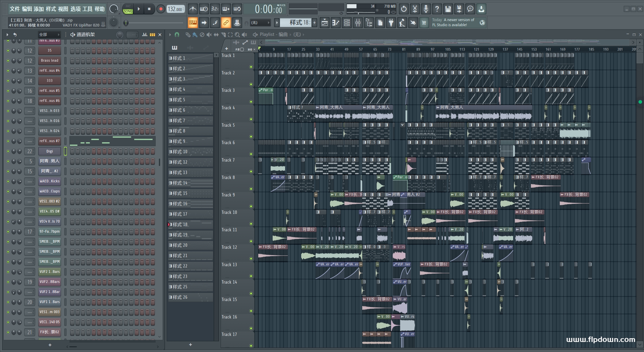Open the 视图 menu
The height and width of the screenshot is (352, 644).
click(63, 9)
